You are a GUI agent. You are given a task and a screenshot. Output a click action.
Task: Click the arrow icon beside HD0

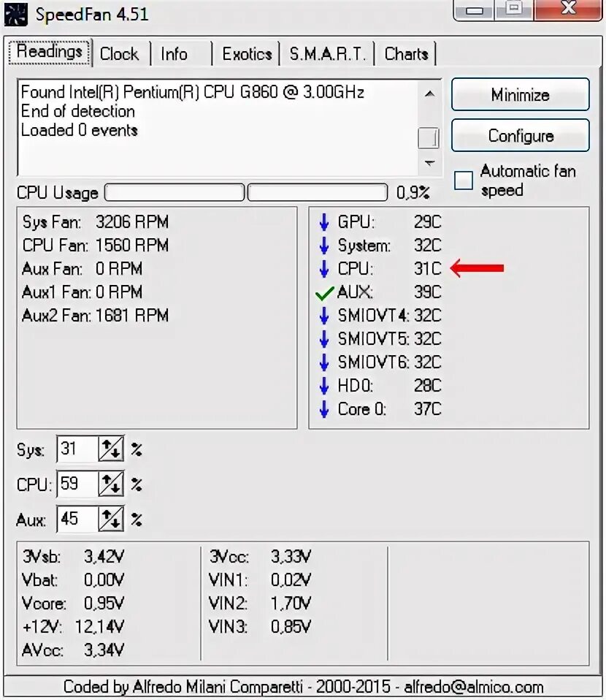pos(324,386)
